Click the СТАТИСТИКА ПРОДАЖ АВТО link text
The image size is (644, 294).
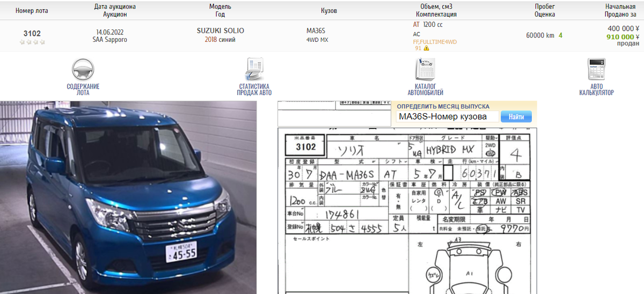pyautogui.click(x=254, y=90)
